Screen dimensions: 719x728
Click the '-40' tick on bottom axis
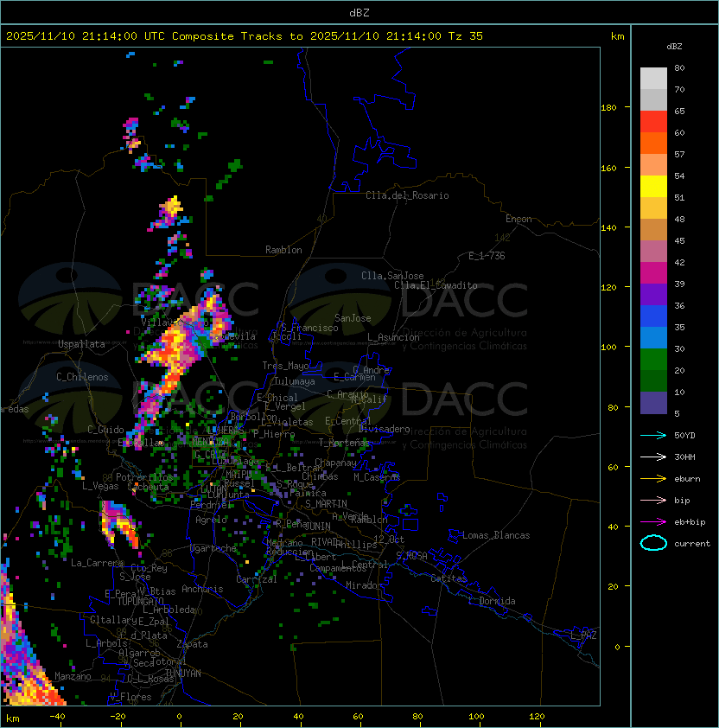(57, 717)
